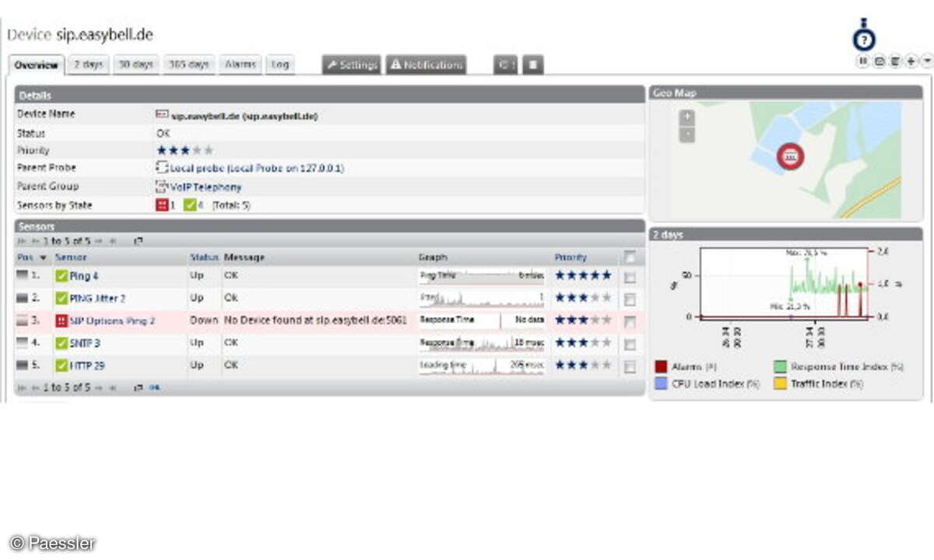
Task: Click red down icon of SIP Options Ping
Action: click(x=61, y=320)
